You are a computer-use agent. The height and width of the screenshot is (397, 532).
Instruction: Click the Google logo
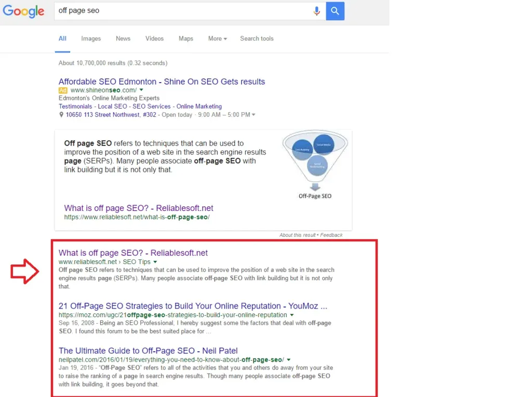[24, 11]
